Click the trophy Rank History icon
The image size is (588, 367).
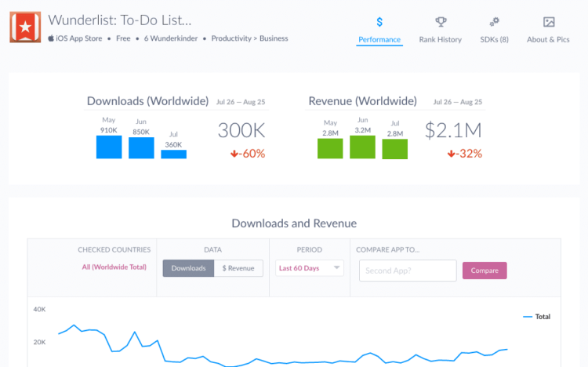(x=441, y=22)
